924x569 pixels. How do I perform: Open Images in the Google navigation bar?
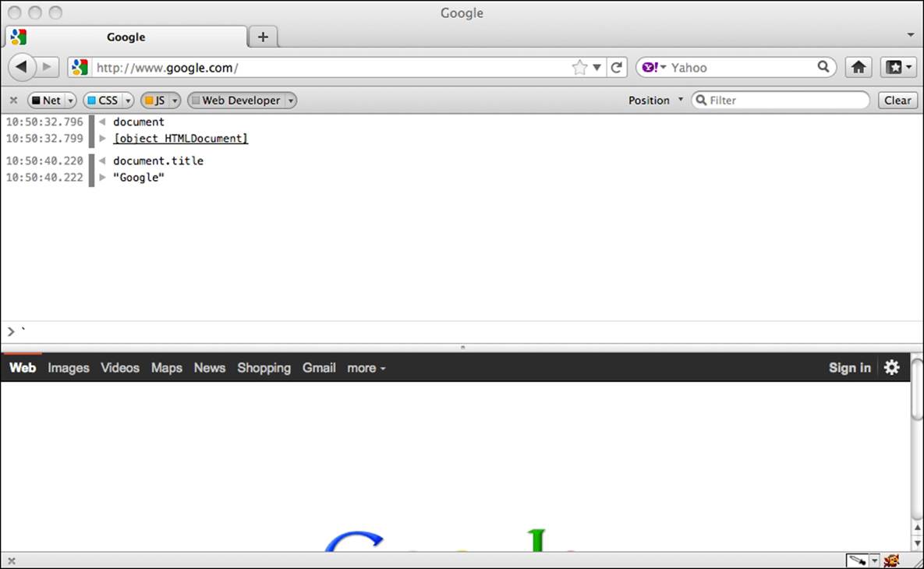(x=69, y=368)
